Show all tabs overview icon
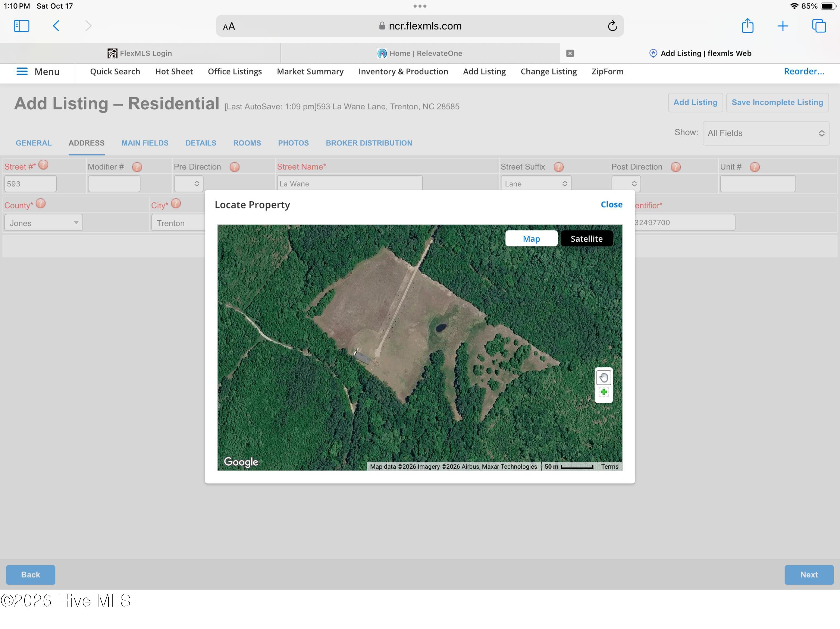Viewport: 840px width, 629px height. point(819,26)
